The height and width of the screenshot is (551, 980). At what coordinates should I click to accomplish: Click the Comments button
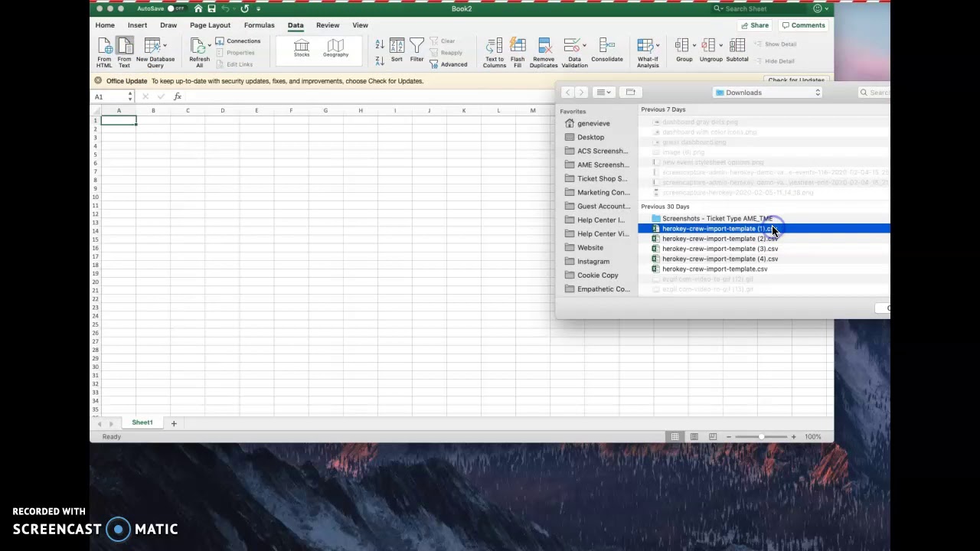(x=803, y=25)
